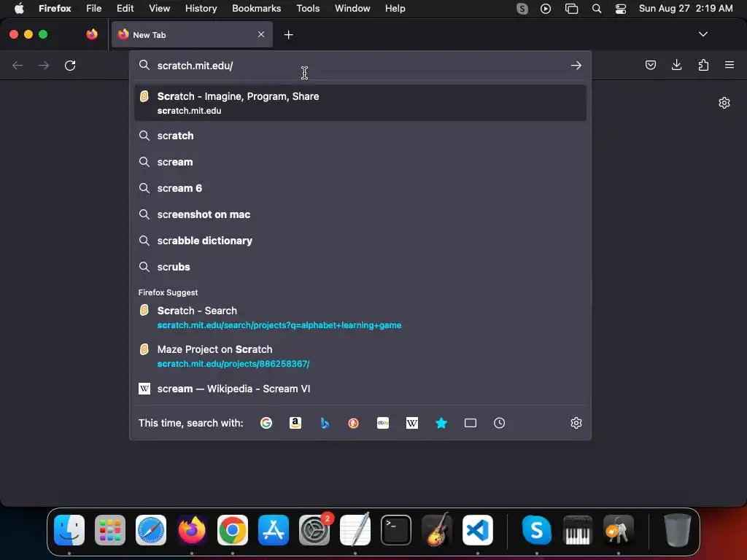Open new tab personalize gear icon

tap(724, 103)
